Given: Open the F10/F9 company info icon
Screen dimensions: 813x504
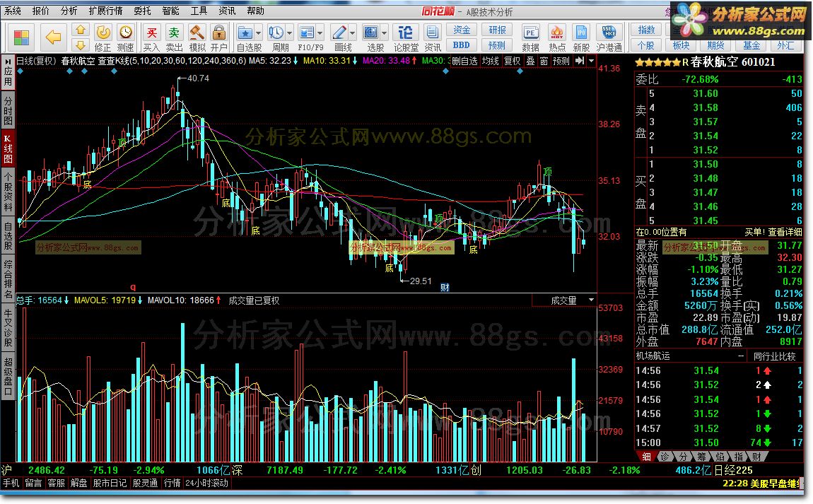Looking at the screenshot, I should 307,33.
